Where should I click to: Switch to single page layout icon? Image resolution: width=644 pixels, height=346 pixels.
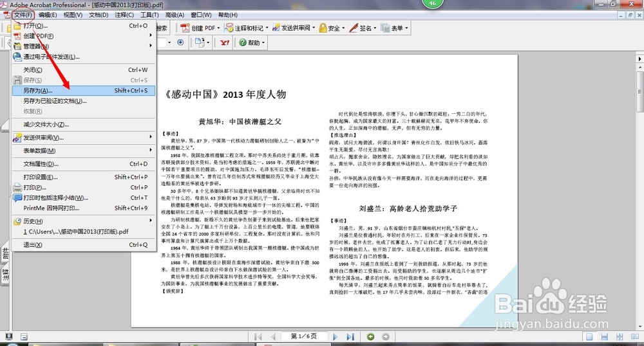point(589,336)
